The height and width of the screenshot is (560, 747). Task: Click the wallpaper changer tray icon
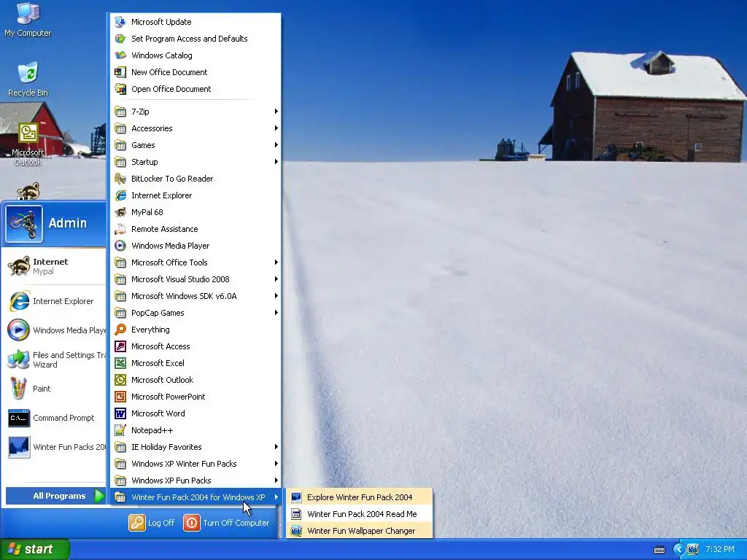(x=693, y=550)
